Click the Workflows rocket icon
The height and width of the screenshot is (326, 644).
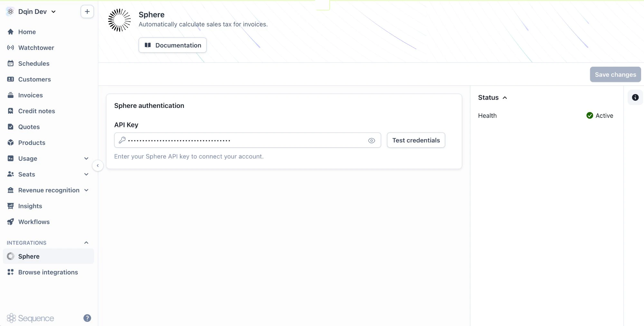tap(11, 221)
